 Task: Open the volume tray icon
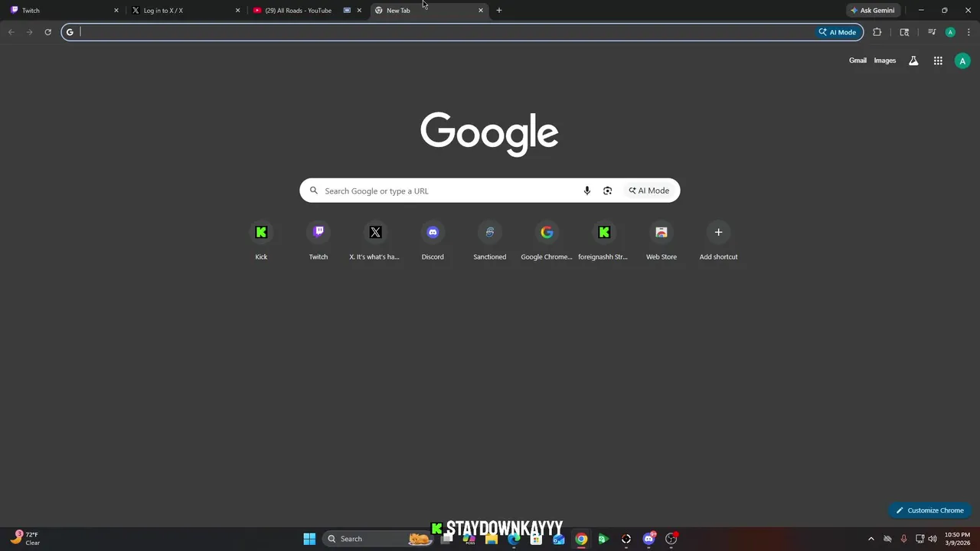pos(933,539)
